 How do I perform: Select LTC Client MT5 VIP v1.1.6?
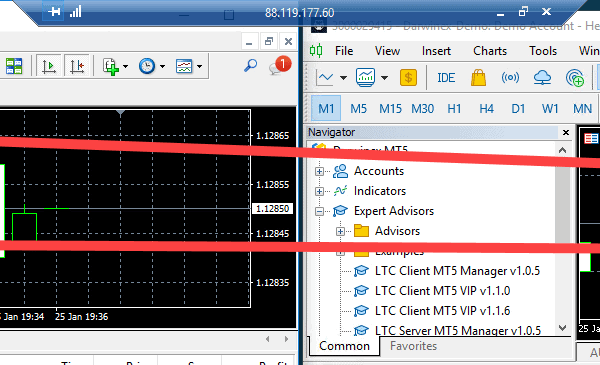(x=442, y=311)
